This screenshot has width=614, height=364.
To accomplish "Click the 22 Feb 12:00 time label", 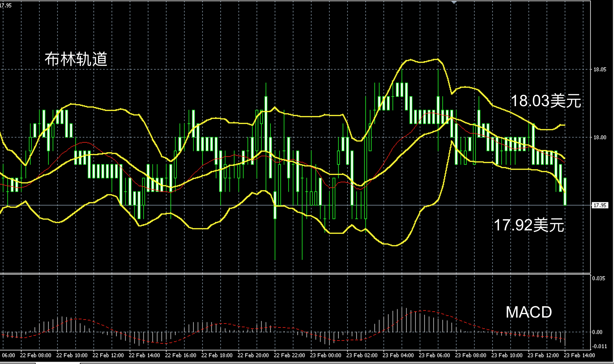I will click(x=108, y=355).
